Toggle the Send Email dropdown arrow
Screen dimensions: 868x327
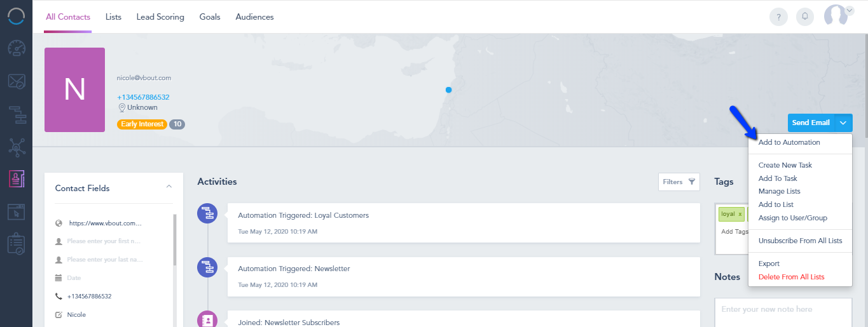click(843, 123)
